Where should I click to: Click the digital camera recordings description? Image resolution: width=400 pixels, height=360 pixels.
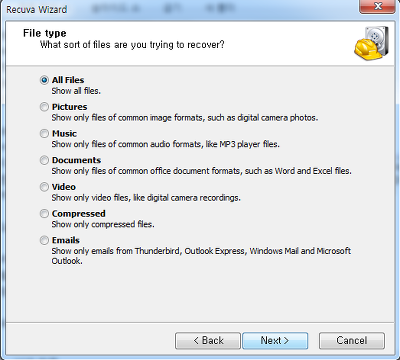146,198
